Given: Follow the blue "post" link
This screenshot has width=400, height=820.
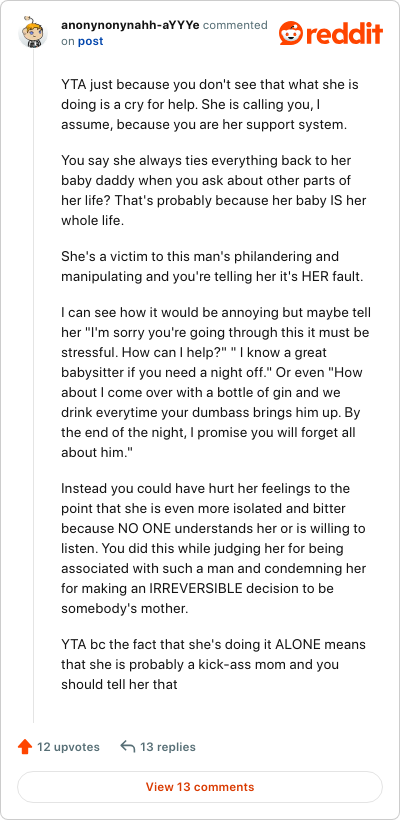Looking at the screenshot, I should (x=90, y=41).
